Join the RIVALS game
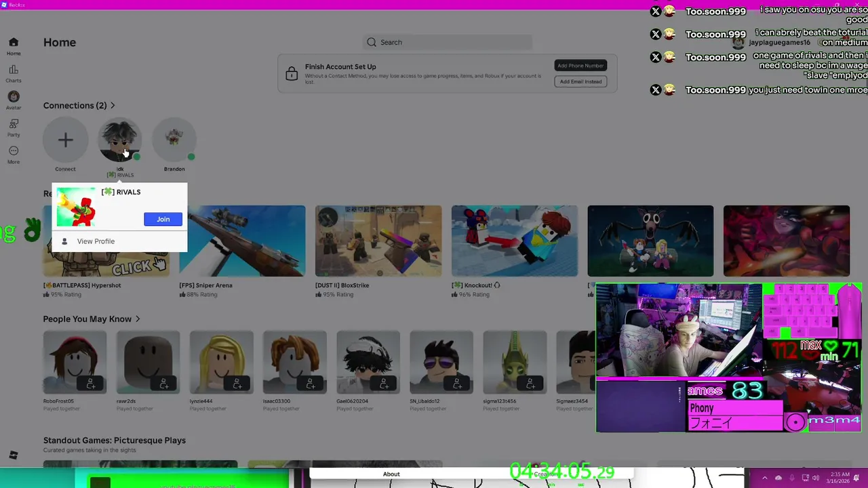The height and width of the screenshot is (488, 868). [x=163, y=219]
